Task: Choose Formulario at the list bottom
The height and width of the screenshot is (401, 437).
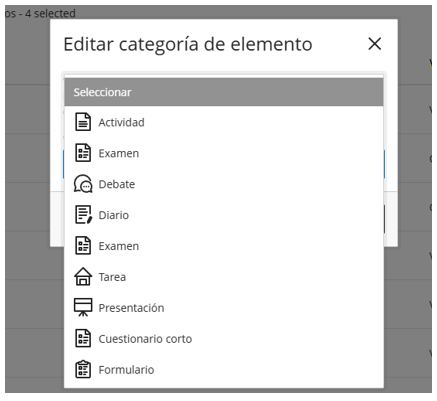Action: point(126,370)
